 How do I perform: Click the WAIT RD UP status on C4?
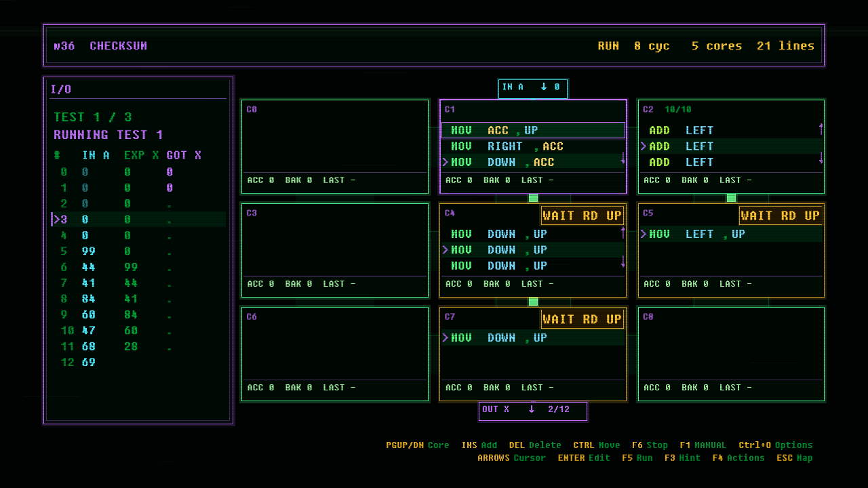click(x=582, y=216)
